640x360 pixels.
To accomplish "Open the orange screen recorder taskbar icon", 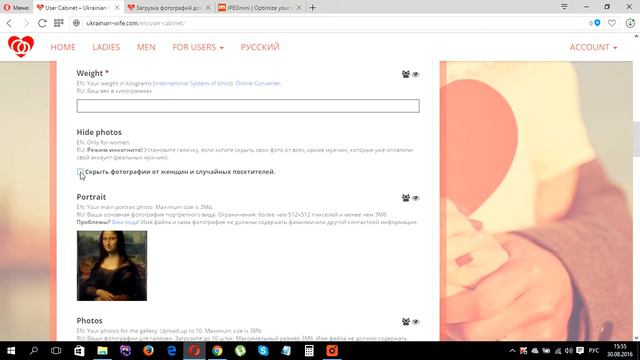I will (x=332, y=351).
